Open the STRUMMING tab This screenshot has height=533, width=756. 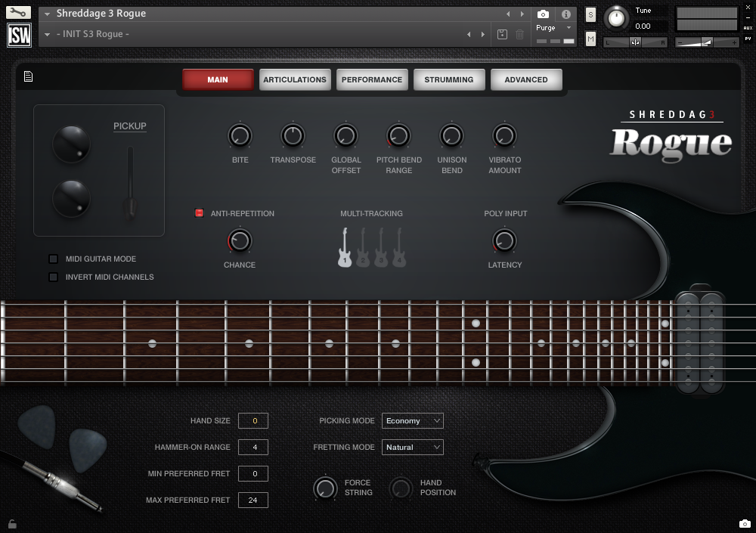(449, 79)
